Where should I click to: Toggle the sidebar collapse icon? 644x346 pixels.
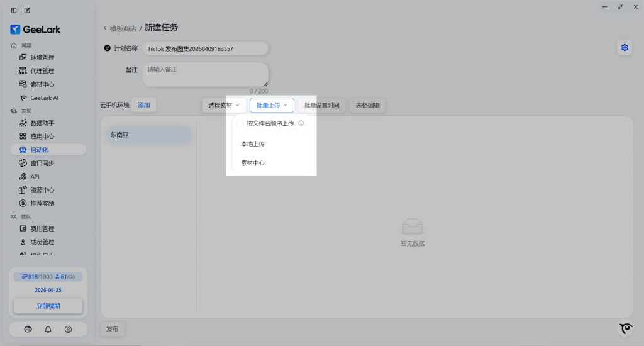click(14, 11)
